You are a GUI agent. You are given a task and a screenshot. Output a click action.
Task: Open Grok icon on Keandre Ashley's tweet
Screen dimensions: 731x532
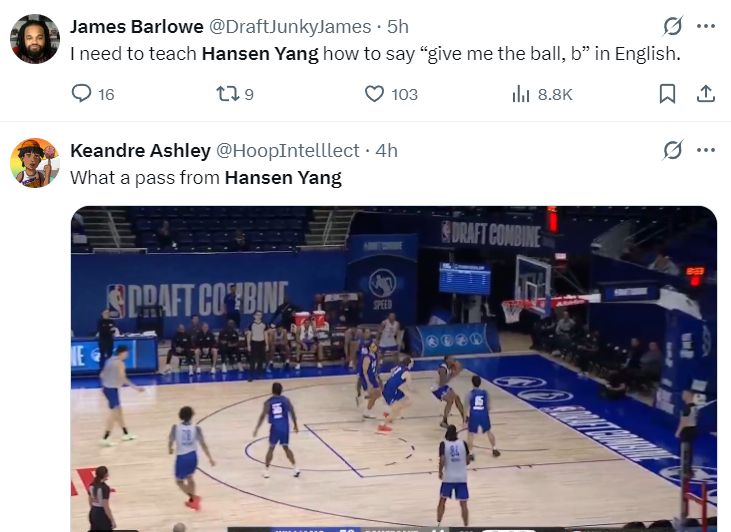tap(673, 150)
